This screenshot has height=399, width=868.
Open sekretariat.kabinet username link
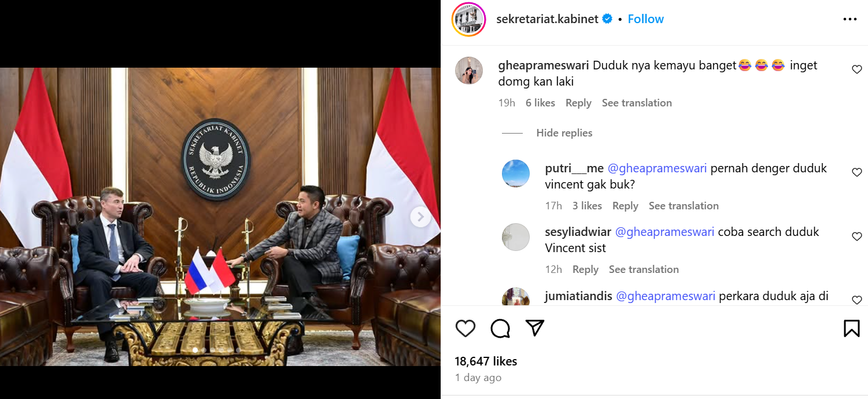coord(547,19)
